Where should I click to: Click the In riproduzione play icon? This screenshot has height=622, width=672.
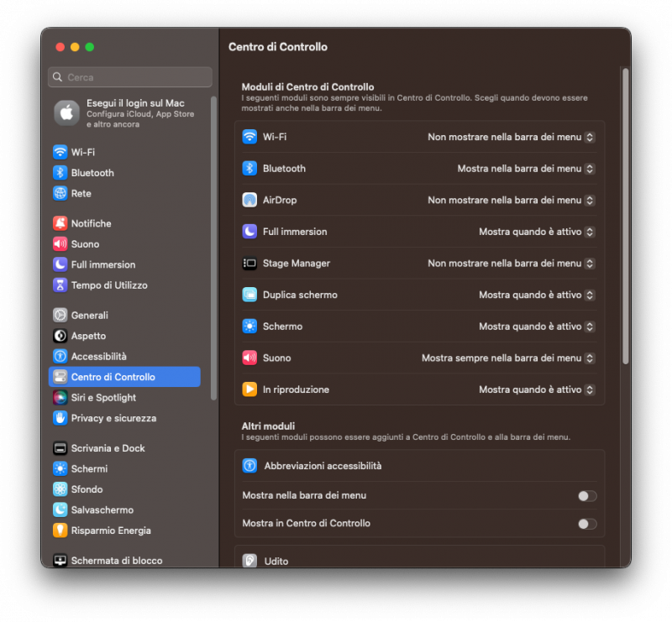click(249, 389)
